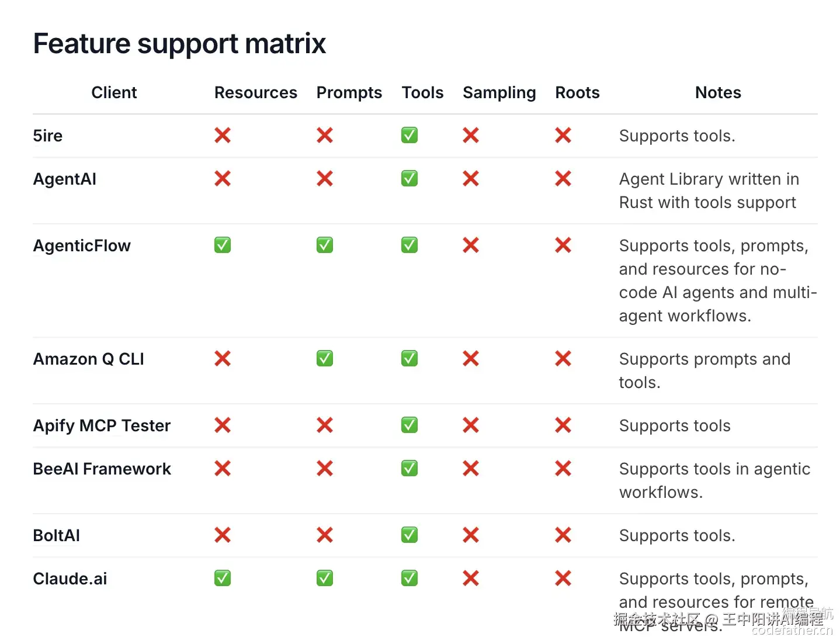Click the Feature support matrix heading
840x644 pixels.
tap(179, 44)
